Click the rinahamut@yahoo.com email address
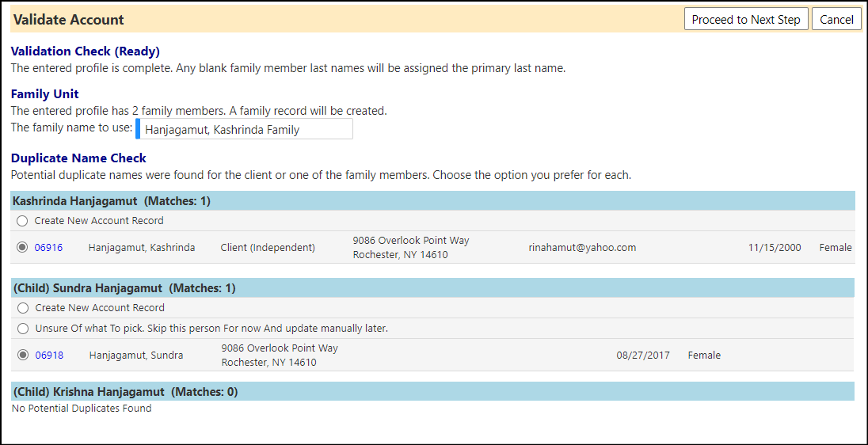868x445 pixels. click(582, 248)
